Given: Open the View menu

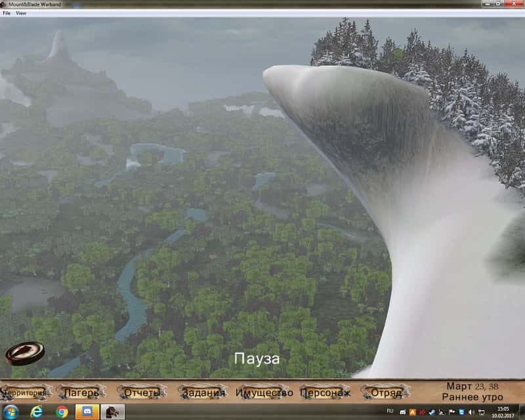Looking at the screenshot, I should click(x=21, y=13).
